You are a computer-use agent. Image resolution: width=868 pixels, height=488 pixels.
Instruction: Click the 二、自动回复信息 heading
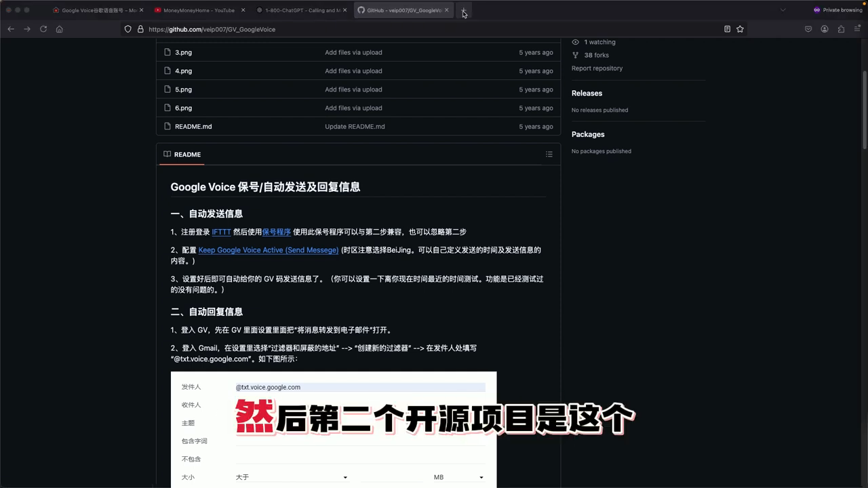(x=207, y=312)
